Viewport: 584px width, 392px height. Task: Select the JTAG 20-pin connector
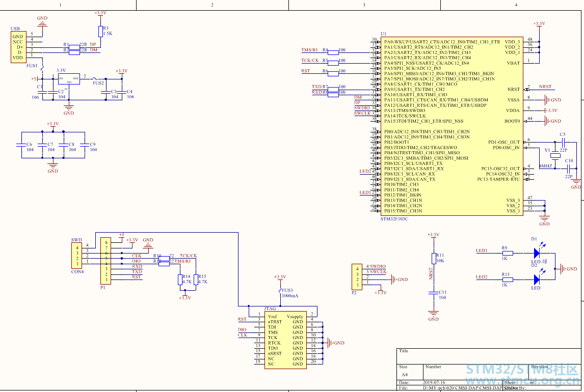pos(286,340)
